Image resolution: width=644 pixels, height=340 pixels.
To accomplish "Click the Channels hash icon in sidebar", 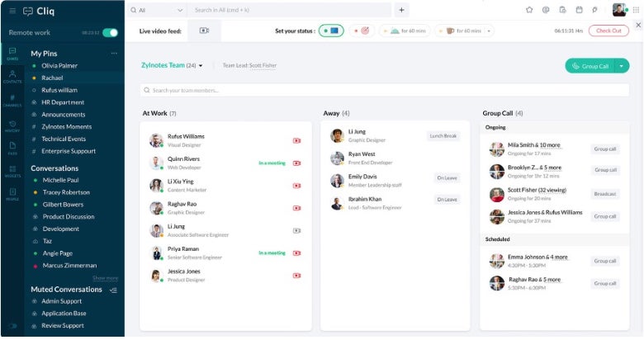I will (x=12, y=100).
